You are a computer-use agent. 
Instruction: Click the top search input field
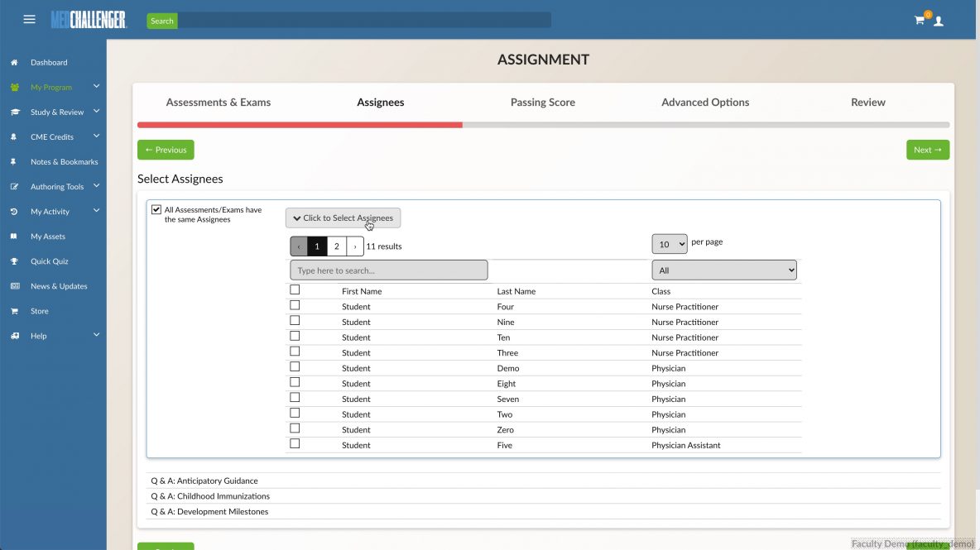[364, 21]
